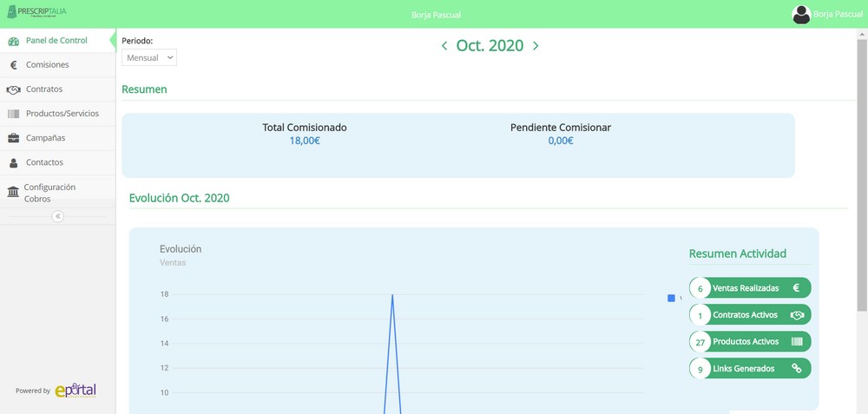Click the Panel de Control dashboard icon
Image resolution: width=868 pixels, height=414 pixels.
[x=13, y=41]
